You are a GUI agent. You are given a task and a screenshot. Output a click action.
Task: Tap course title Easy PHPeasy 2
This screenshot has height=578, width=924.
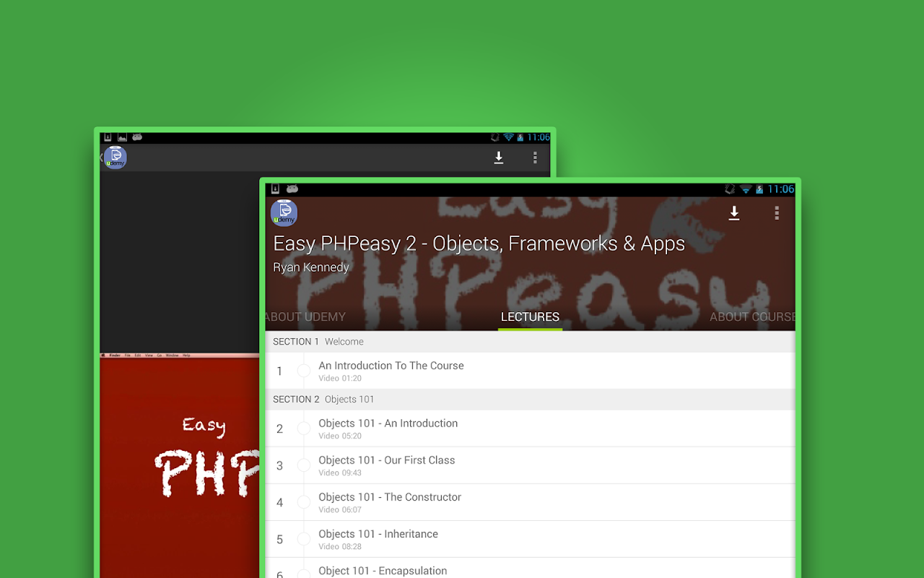(x=479, y=244)
